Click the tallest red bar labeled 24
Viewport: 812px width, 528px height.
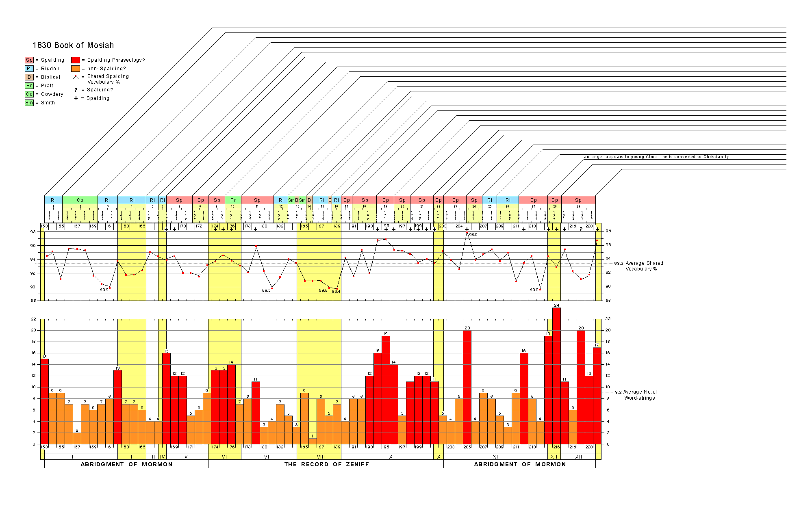pyautogui.click(x=556, y=376)
